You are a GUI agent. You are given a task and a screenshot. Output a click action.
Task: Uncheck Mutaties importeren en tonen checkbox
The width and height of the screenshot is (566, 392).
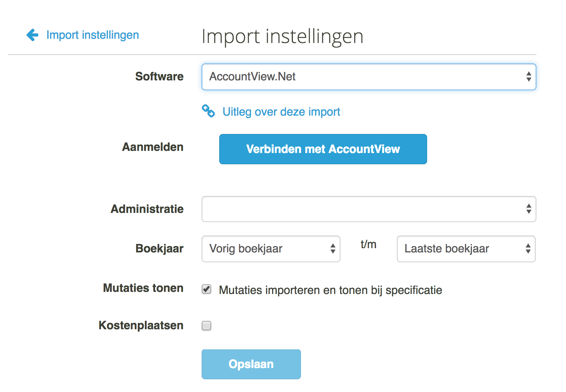coord(207,289)
